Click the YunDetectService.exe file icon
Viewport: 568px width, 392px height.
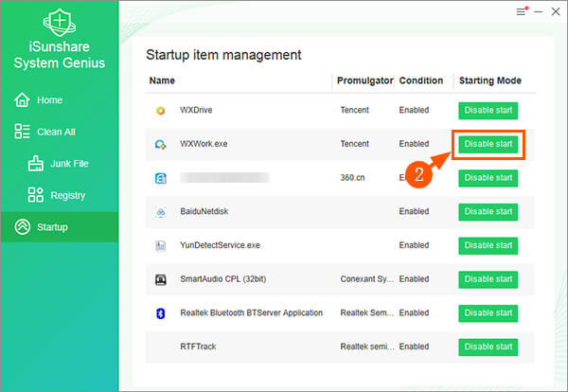pos(161,245)
